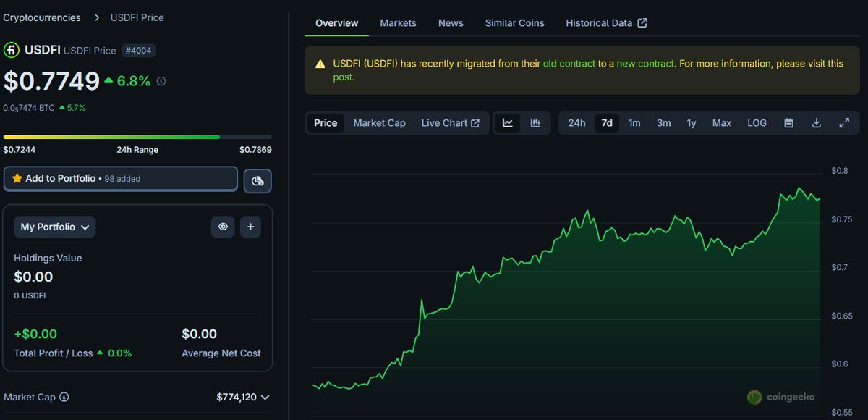Follow the old contract link
Viewport: 868px width, 420px height.
569,64
